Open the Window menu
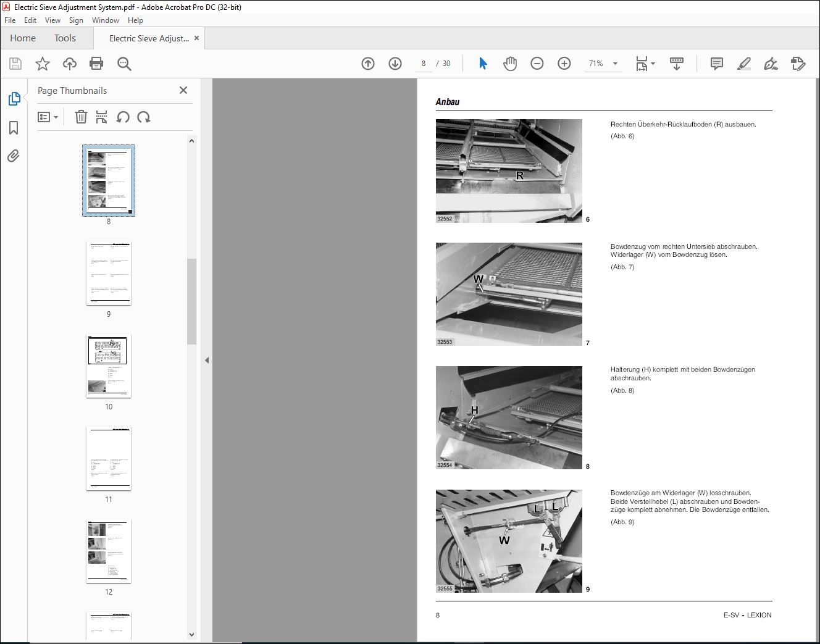The image size is (820, 644). click(106, 20)
